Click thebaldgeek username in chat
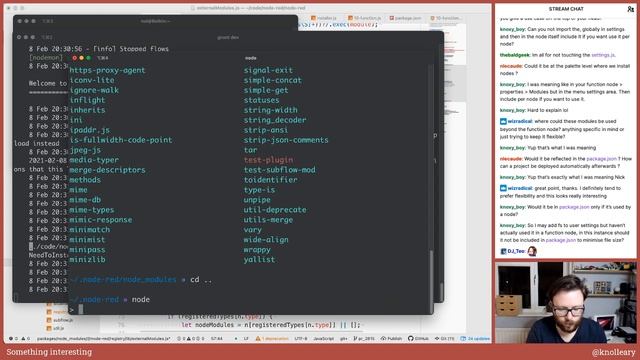Viewport: 640px width, 360px height. tap(515, 55)
